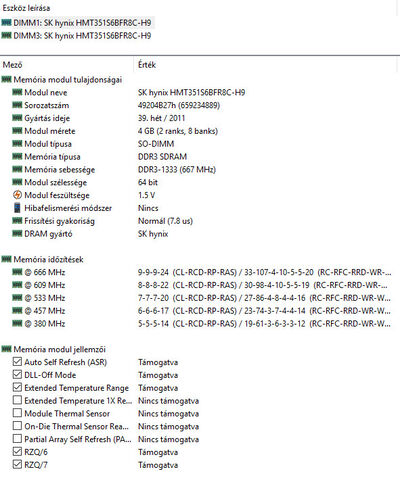Click the Memória modul jellemzői section icon

coord(6,349)
